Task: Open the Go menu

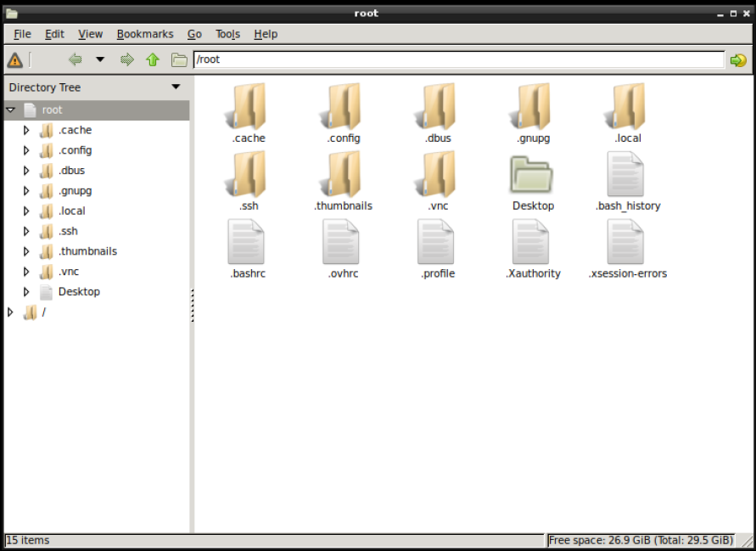Action: [194, 34]
